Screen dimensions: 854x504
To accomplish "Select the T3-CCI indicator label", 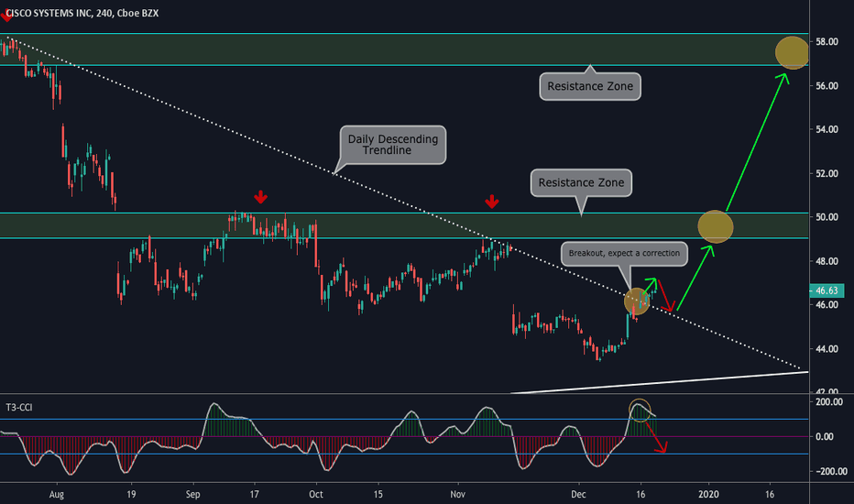I will pyautogui.click(x=19, y=408).
